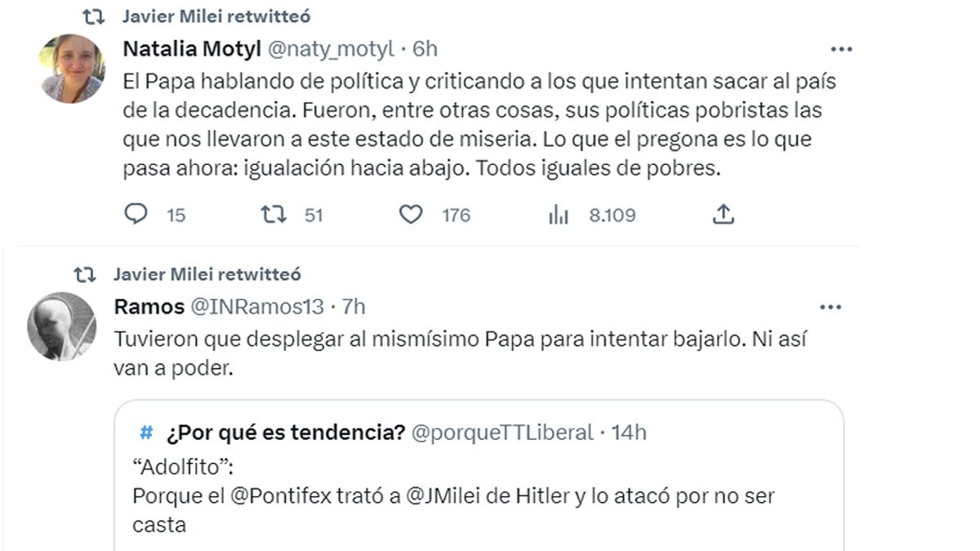980x551 pixels.
Task: Click the hashtag icon in quoted tweet
Action: click(x=147, y=432)
